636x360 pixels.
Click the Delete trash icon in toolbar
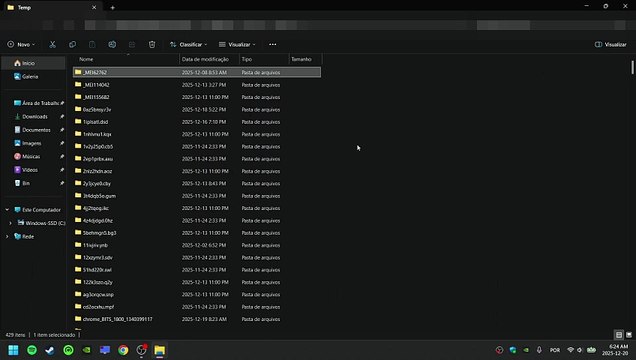(x=152, y=45)
